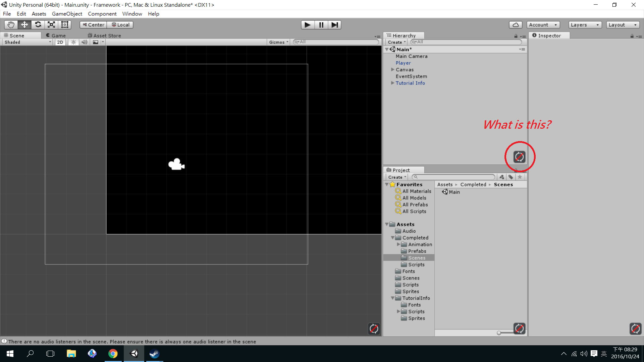Lock the Hierarchy panel
Viewport: 644px width, 362px height.
coord(516,36)
